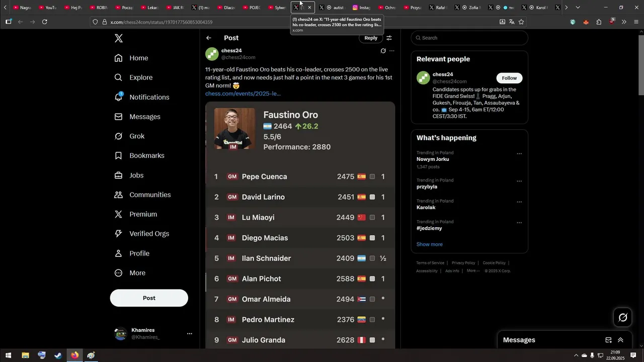Bookmark this page with the star icon
Image resolution: width=644 pixels, height=362 pixels.
click(521, 22)
